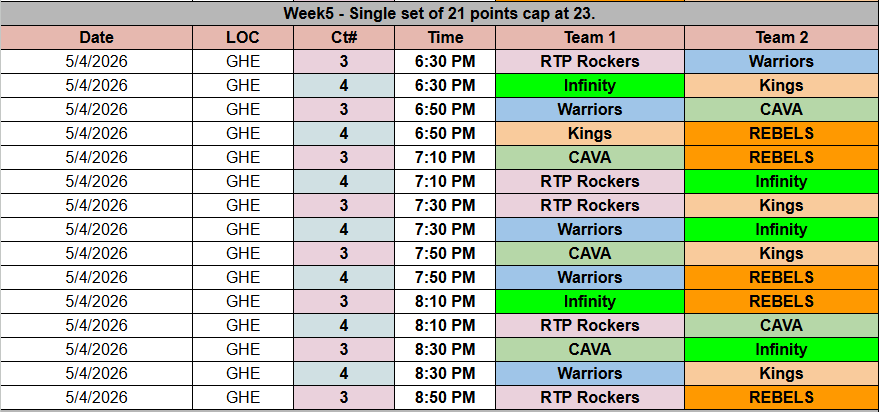Click Team 1 RTP Rockers at 8:50 PM
The width and height of the screenshot is (879, 412).
coord(589,398)
